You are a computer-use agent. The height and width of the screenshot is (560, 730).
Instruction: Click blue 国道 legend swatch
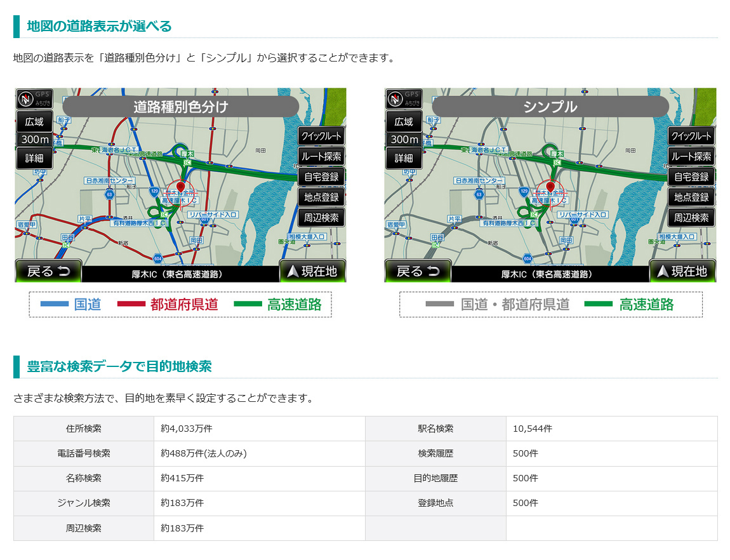(x=55, y=304)
